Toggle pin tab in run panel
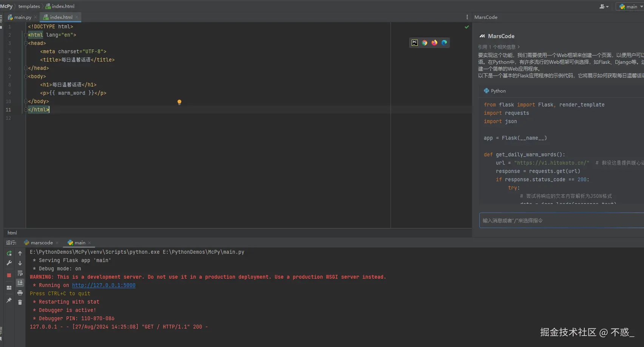Image resolution: width=644 pixels, height=347 pixels. pyautogui.click(x=9, y=300)
